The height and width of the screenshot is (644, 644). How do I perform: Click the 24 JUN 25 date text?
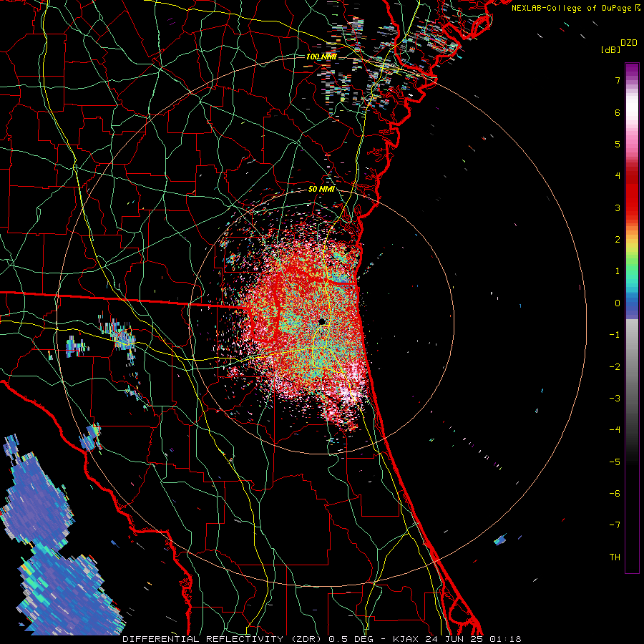click(454, 639)
